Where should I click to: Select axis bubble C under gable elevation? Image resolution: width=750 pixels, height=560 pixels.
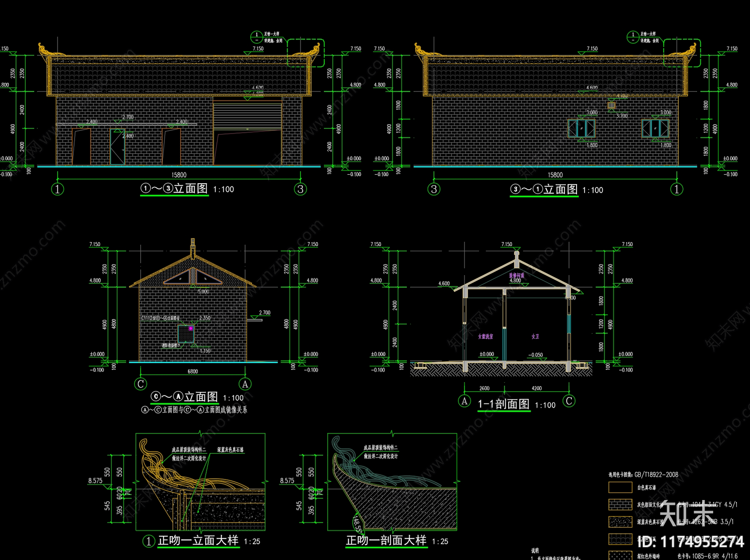[141, 384]
